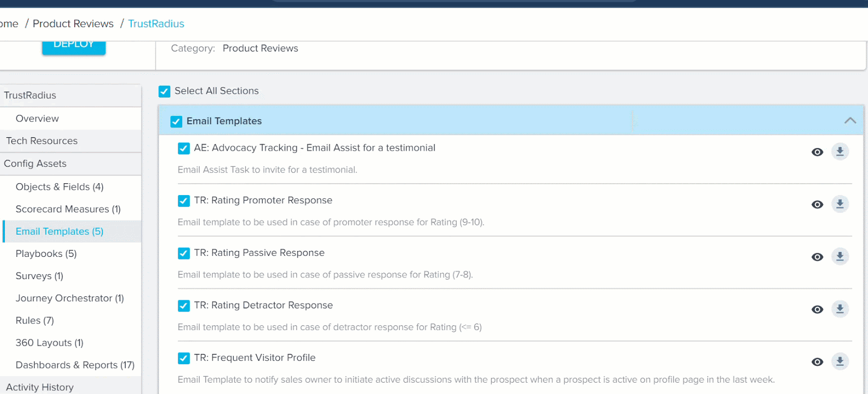Download TR: Frequent Visitor Profile template
The height and width of the screenshot is (394, 868).
pyautogui.click(x=840, y=362)
